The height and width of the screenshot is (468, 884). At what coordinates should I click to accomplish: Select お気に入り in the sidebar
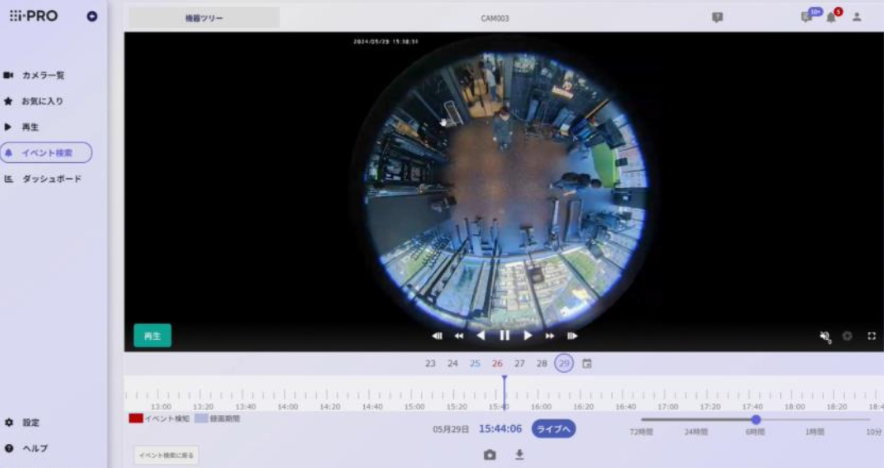click(42, 101)
